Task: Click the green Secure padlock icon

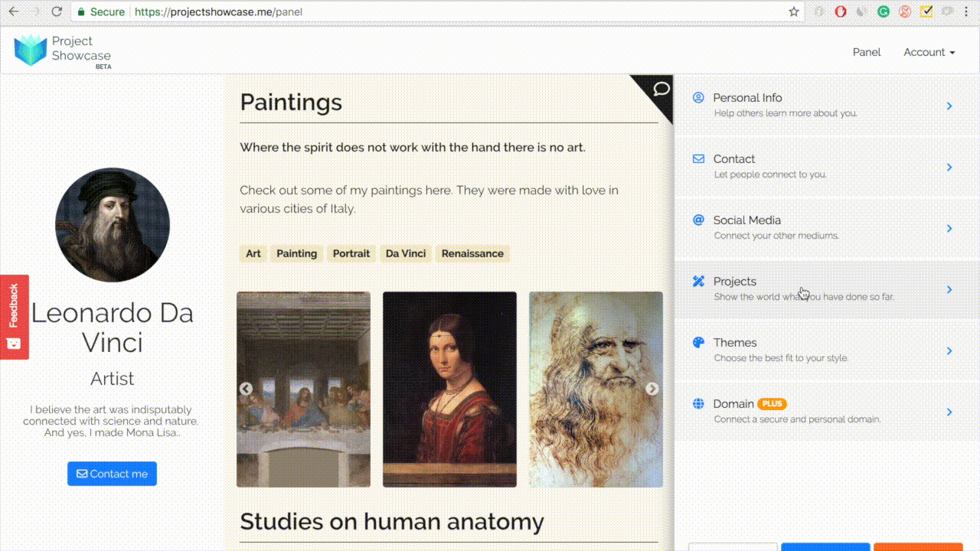Action: coord(81,12)
